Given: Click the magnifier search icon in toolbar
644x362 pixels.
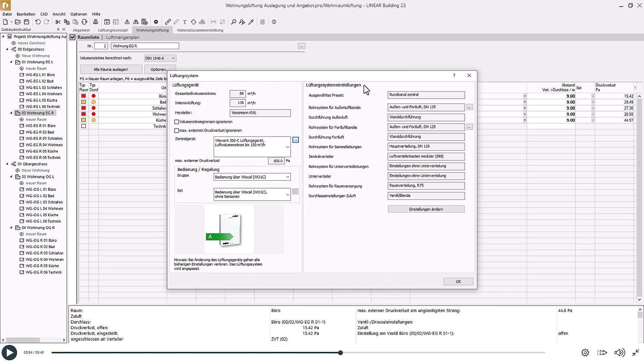Looking at the screenshot, I should point(234,22).
